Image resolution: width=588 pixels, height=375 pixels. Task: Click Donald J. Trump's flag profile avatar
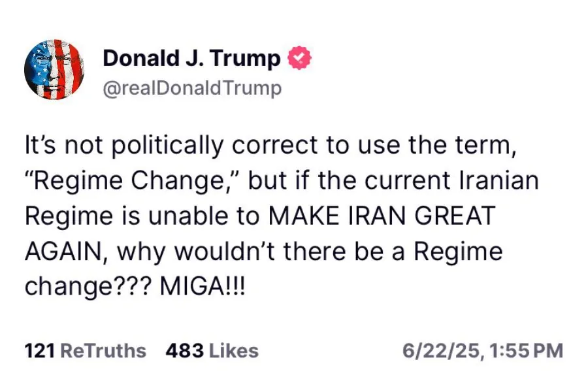coord(54,69)
